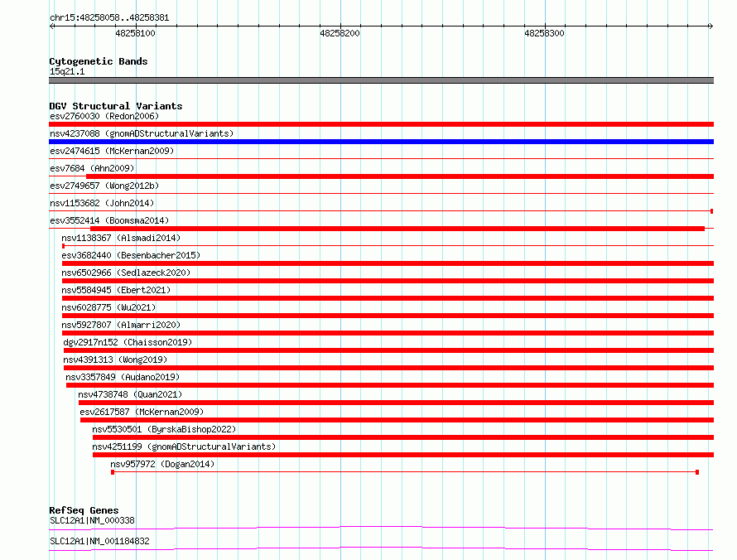
Task: Click the nsv1153682 (John2014) variant label
Action: [x=102, y=203]
